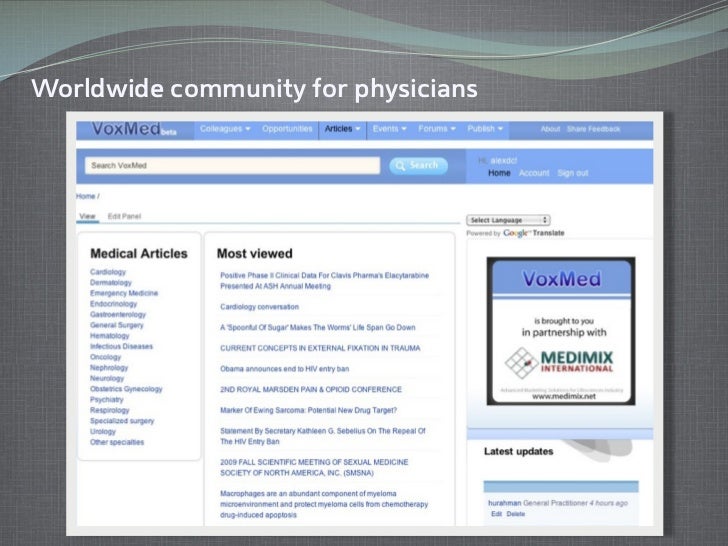The image size is (728, 546).
Task: Open the Urology category
Action: click(x=103, y=432)
